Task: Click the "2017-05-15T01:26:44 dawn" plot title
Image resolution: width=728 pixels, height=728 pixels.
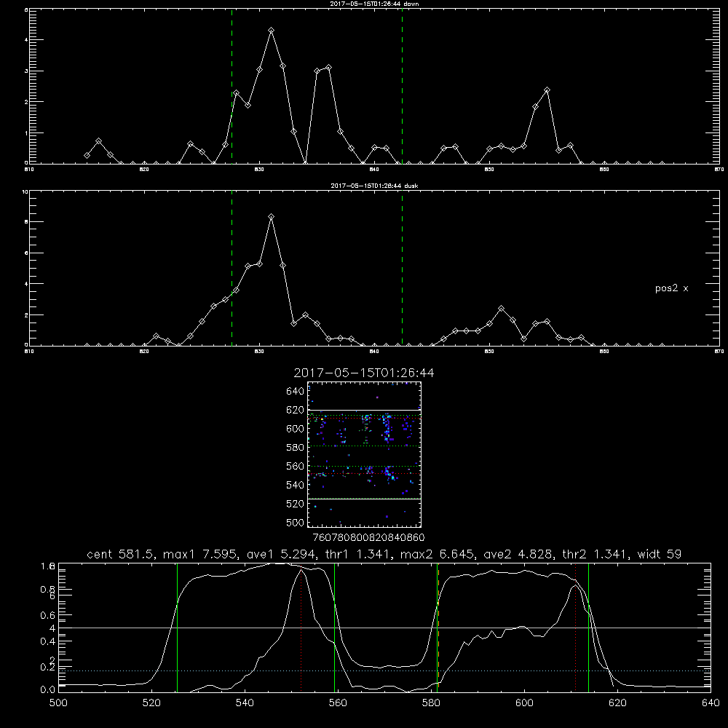Action: (375, 4)
